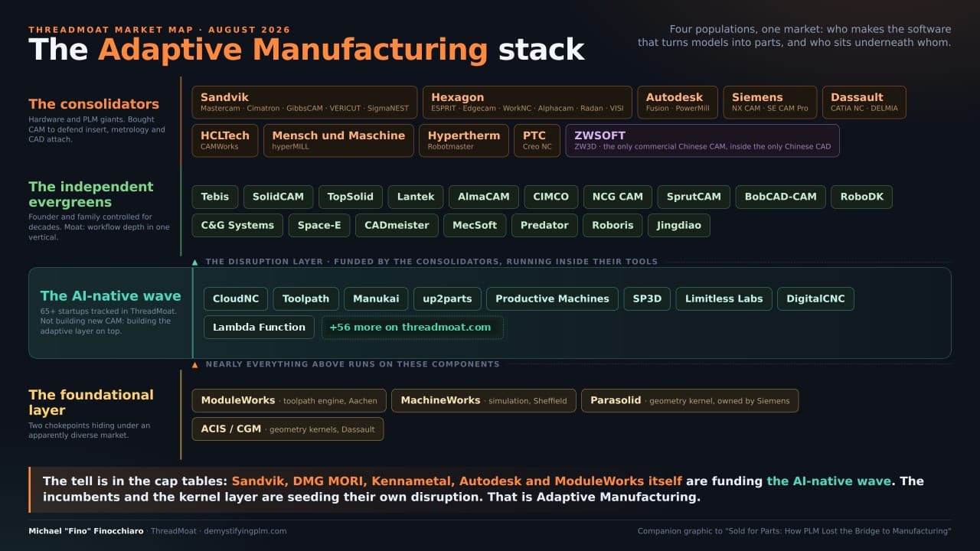This screenshot has width=980, height=551.
Task: Select the Dassault card
Action: (864, 103)
